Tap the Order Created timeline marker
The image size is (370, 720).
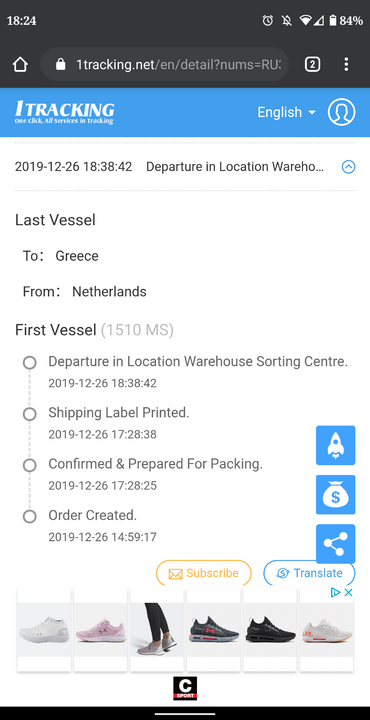(x=29, y=517)
